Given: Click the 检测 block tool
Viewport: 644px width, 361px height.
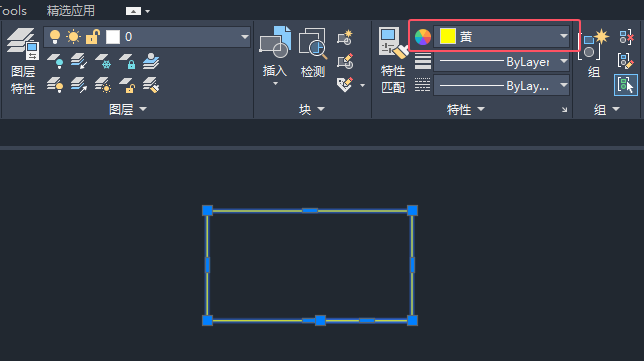Looking at the screenshot, I should pyautogui.click(x=313, y=52).
